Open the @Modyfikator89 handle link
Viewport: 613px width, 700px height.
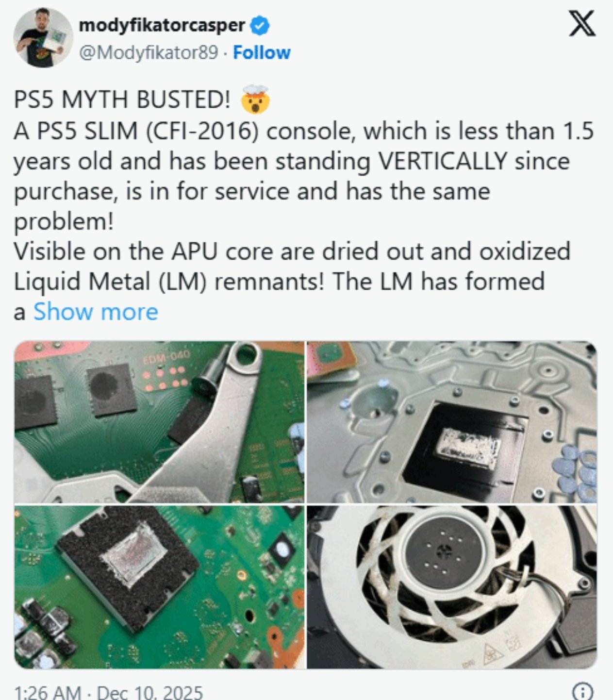coord(148,52)
